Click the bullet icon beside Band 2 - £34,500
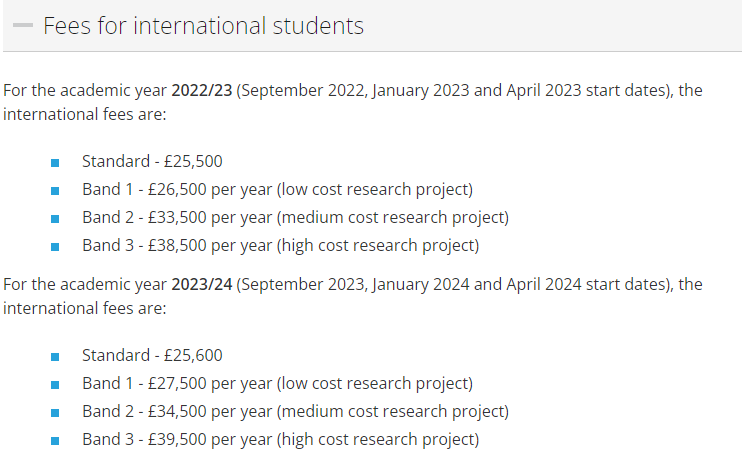750x472 pixels. (55, 413)
